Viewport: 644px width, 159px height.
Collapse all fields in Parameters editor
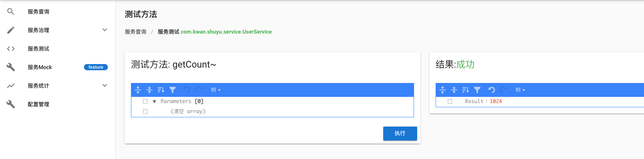point(149,90)
